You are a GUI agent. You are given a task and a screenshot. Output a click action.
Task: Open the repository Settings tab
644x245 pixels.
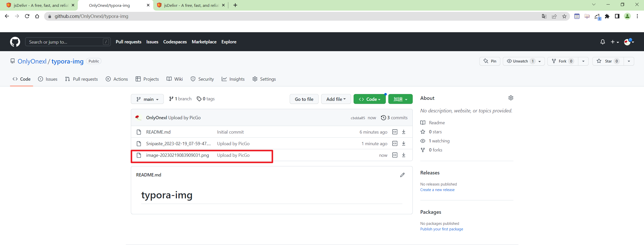264,79
